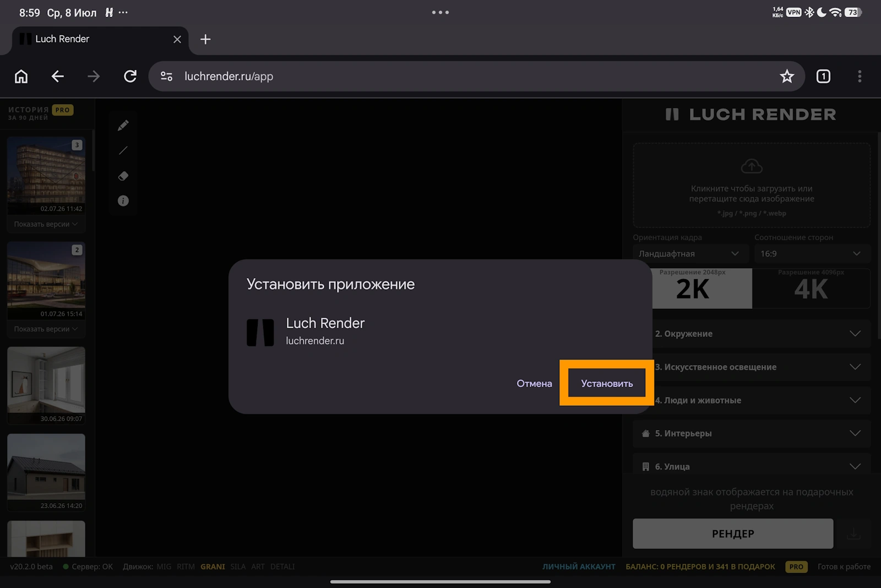Open the 02.07.26 11:42 render thumbnail
Image resolution: width=881 pixels, height=588 pixels.
[46, 175]
